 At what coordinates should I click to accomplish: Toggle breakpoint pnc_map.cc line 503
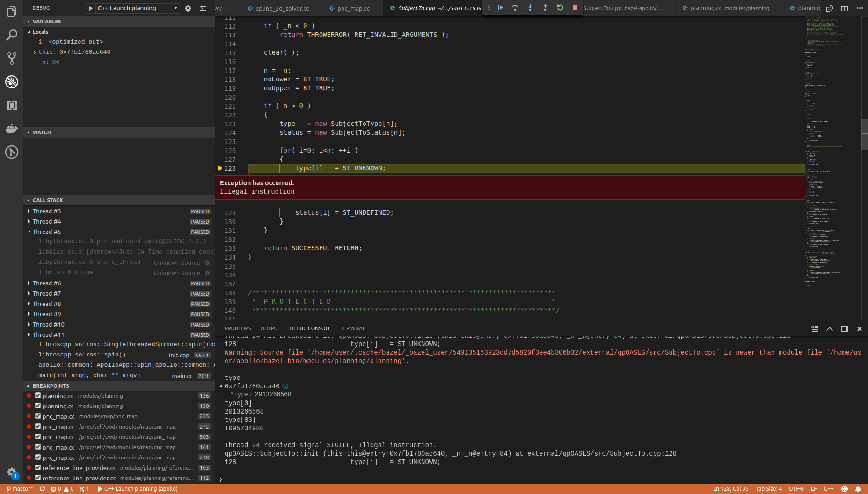(x=38, y=437)
